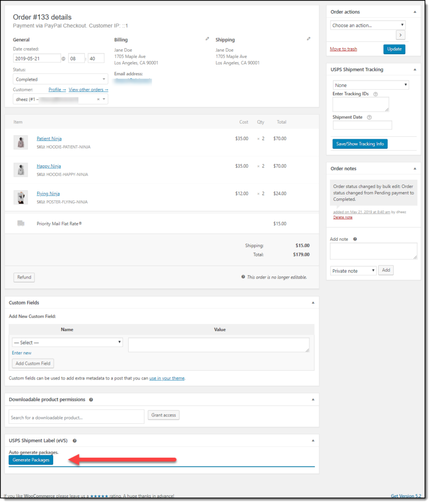
Task: Open the order Status dropdown showing Completed
Action: (60, 79)
